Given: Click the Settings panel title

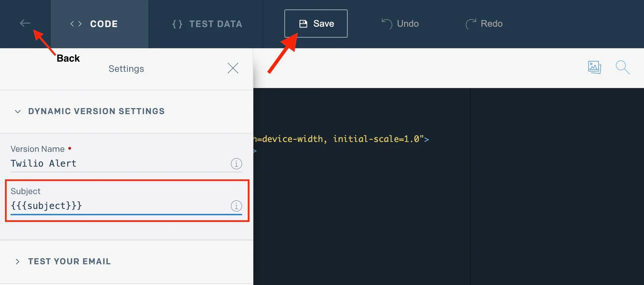Looking at the screenshot, I should tap(126, 69).
